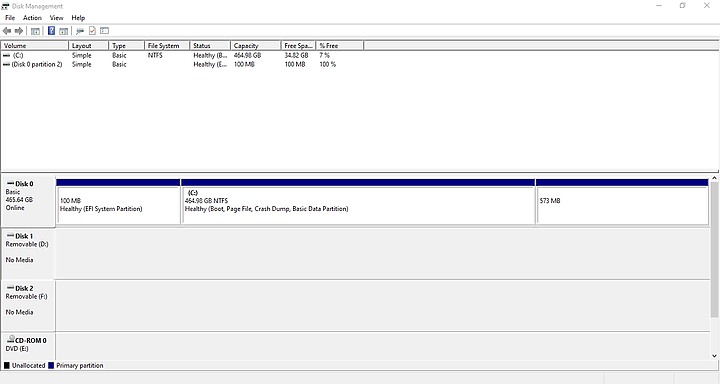Screen dimensions: 720x384
Task: Sort by Free Space column header
Action: coord(298,45)
